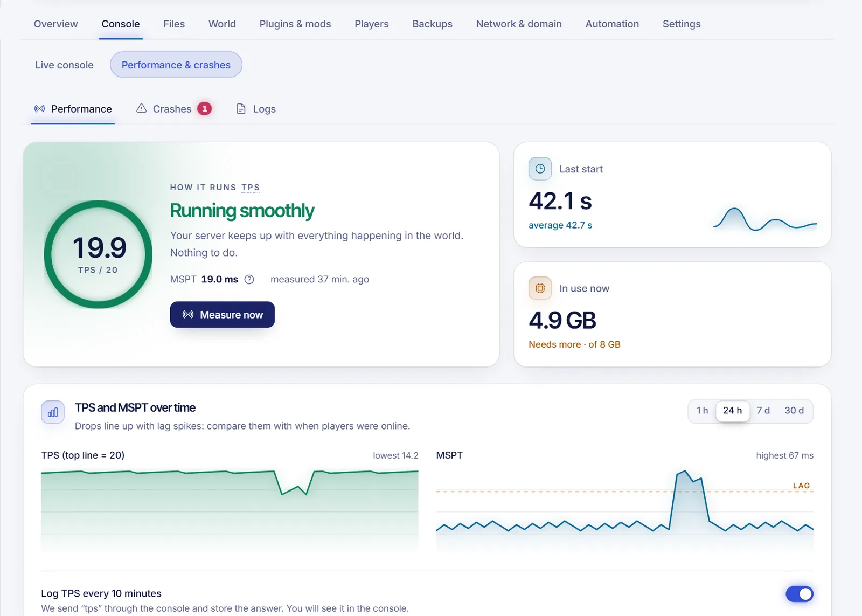
Task: Open the Crashes sub-tab
Action: (174, 109)
